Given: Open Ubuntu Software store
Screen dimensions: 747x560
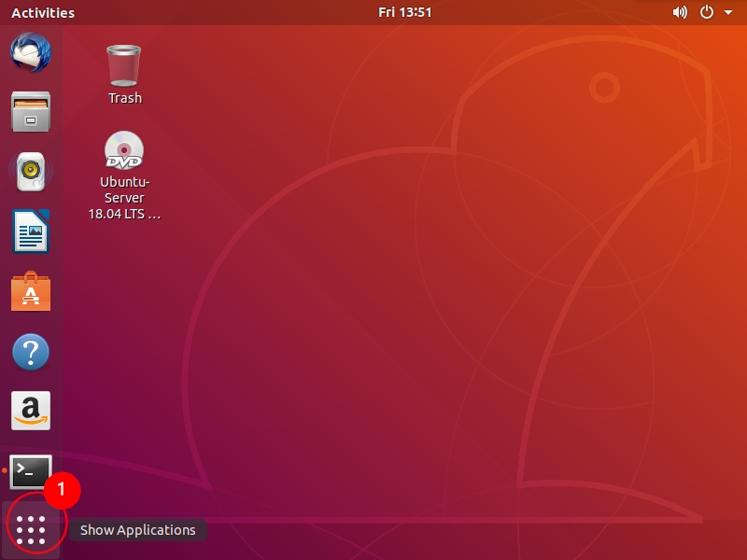Looking at the screenshot, I should tap(30, 292).
